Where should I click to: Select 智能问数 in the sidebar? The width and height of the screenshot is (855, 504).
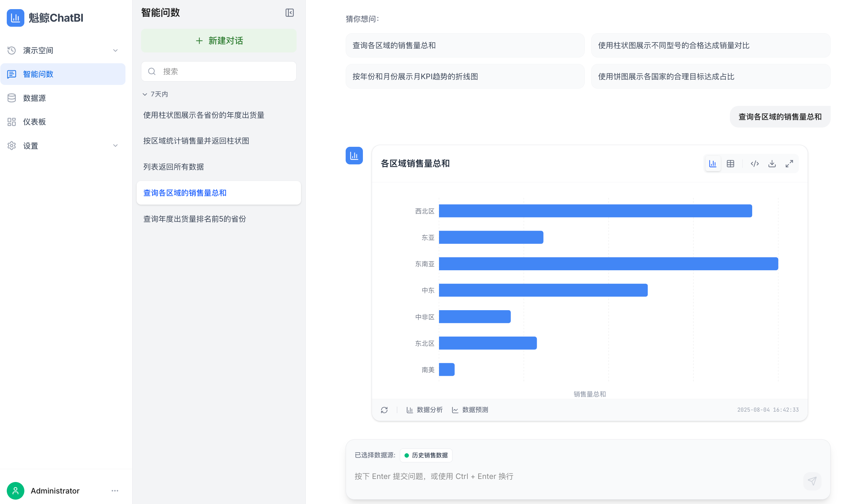click(63, 74)
